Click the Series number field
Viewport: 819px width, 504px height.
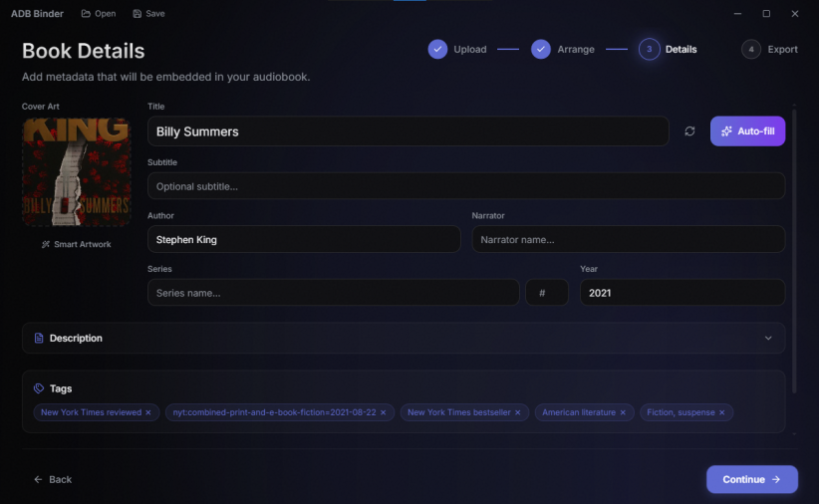pyautogui.click(x=546, y=293)
